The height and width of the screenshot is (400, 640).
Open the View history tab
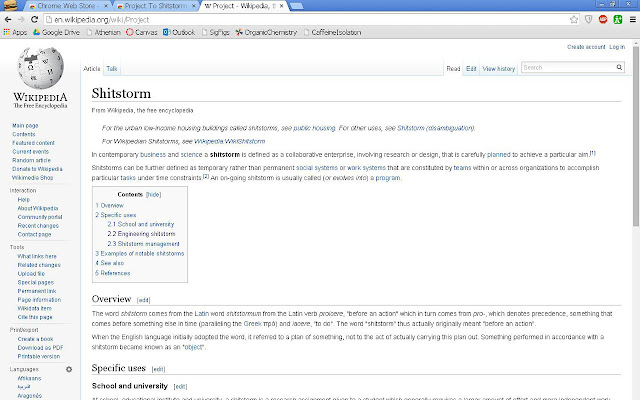[x=498, y=69]
